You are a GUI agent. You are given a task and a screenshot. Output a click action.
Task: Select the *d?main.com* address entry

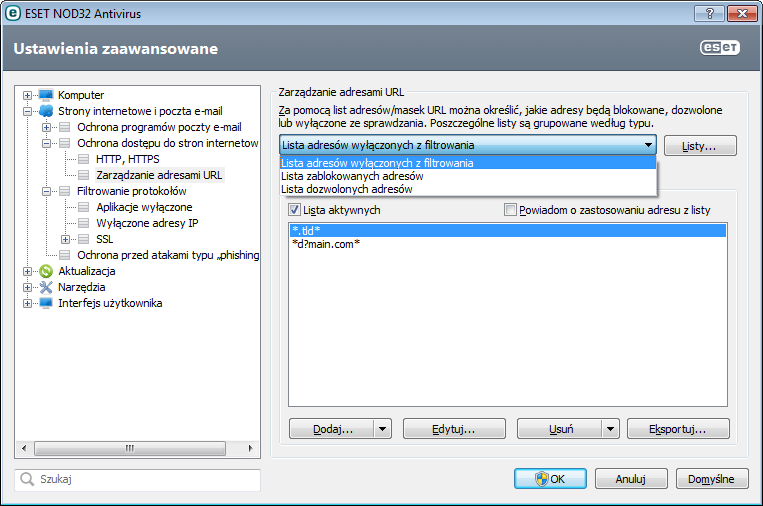508,244
